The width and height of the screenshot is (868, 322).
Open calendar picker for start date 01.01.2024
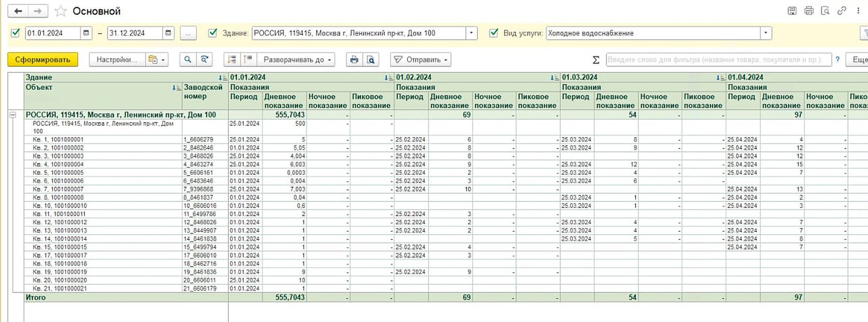(x=86, y=33)
